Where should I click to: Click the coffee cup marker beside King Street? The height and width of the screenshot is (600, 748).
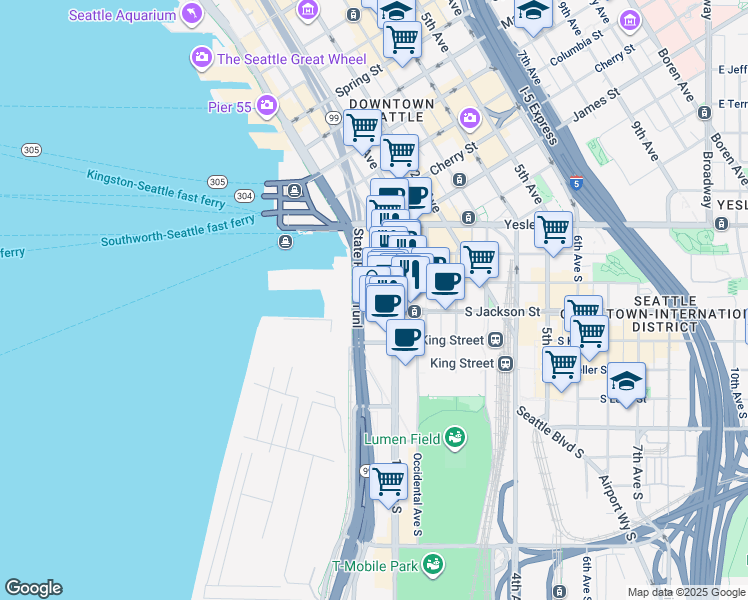(405, 338)
